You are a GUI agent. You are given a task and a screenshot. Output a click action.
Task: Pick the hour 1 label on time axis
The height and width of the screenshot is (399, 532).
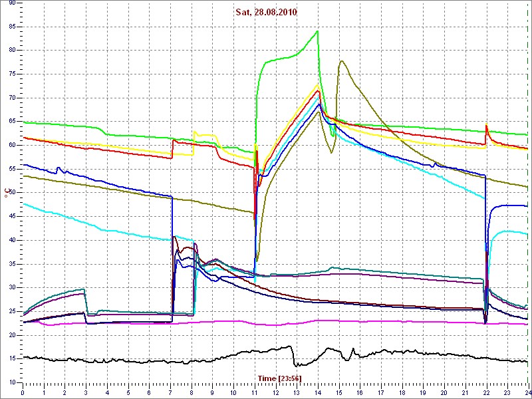(x=44, y=392)
